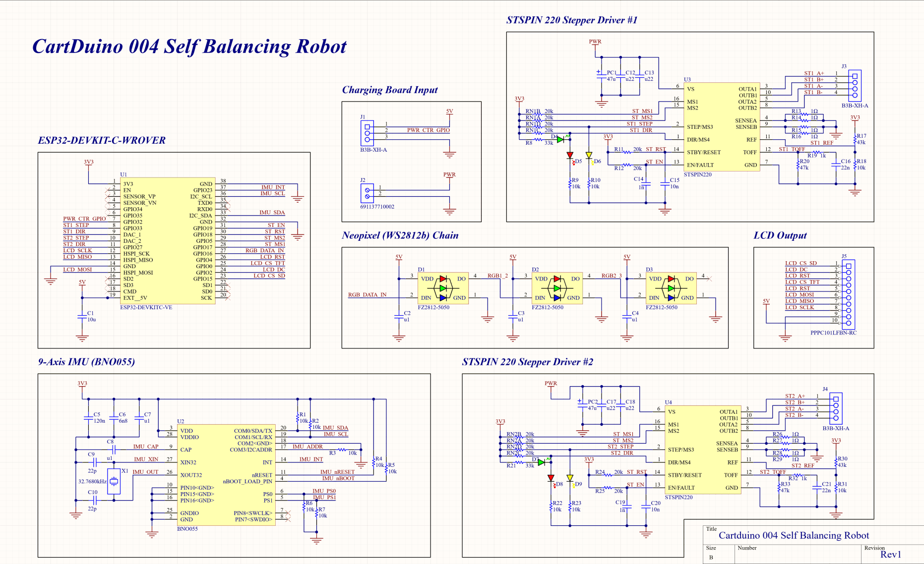
Task: Click the 'LCD Output' section heading
Action: pyautogui.click(x=780, y=235)
